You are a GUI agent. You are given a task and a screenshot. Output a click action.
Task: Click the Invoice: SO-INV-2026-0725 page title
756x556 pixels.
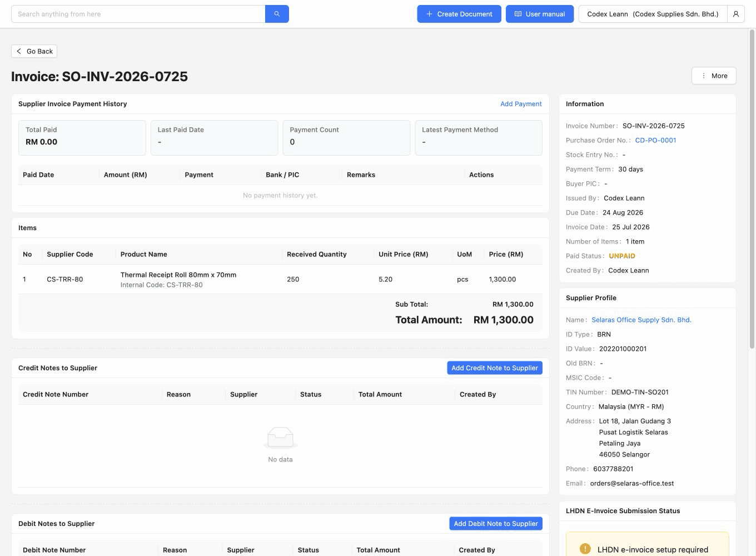pyautogui.click(x=100, y=76)
